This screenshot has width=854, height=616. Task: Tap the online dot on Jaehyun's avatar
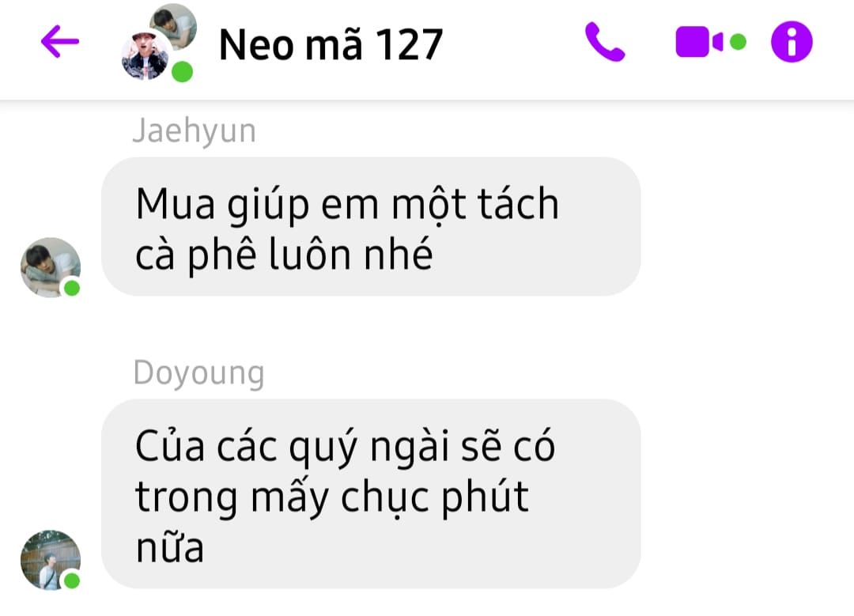(x=72, y=288)
